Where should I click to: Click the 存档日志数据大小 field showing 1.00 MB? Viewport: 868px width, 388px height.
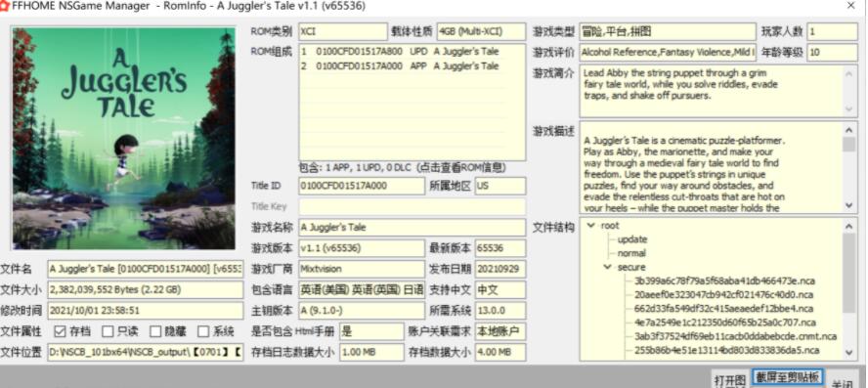372,352
